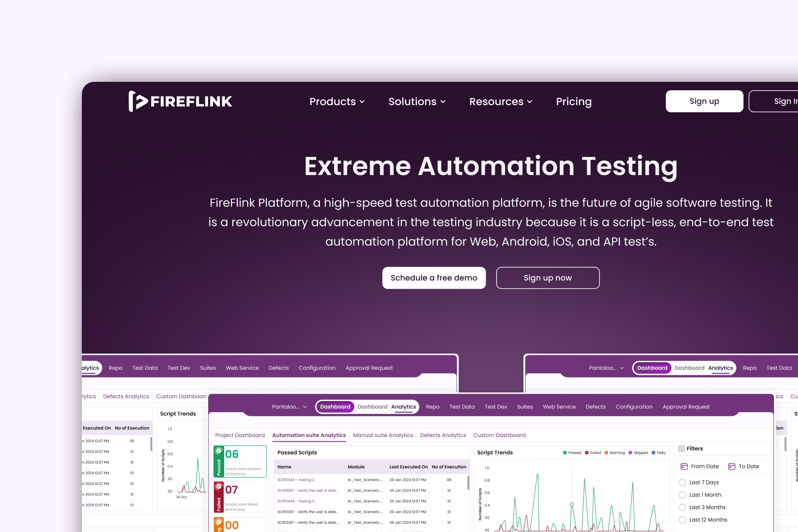The image size is (798, 532).
Task: Click Last Executed On header in Passed Scripts
Action: pyautogui.click(x=408, y=467)
